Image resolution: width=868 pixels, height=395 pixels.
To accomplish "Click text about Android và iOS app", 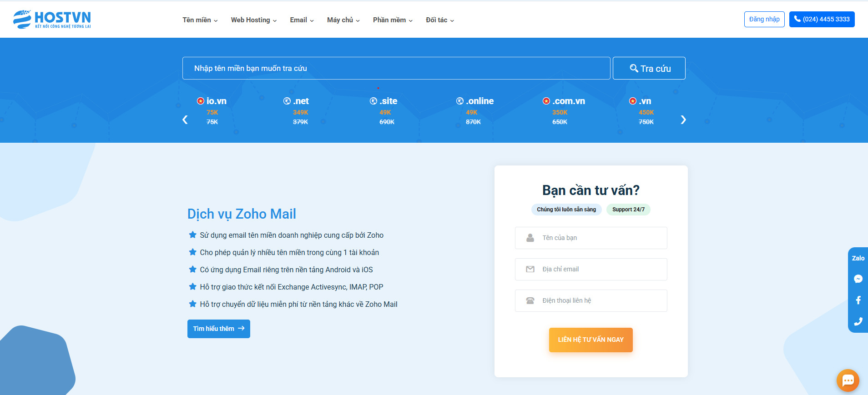I will click(286, 270).
